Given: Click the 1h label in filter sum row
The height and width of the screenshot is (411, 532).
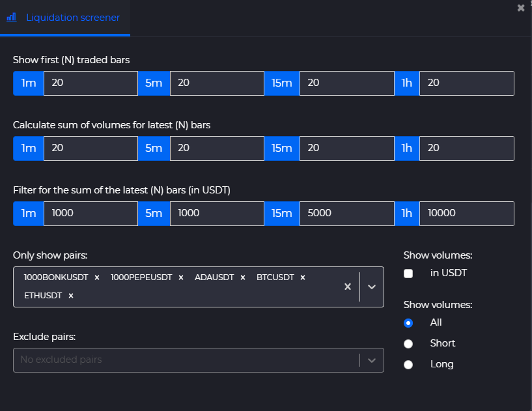Looking at the screenshot, I should pos(407,214).
